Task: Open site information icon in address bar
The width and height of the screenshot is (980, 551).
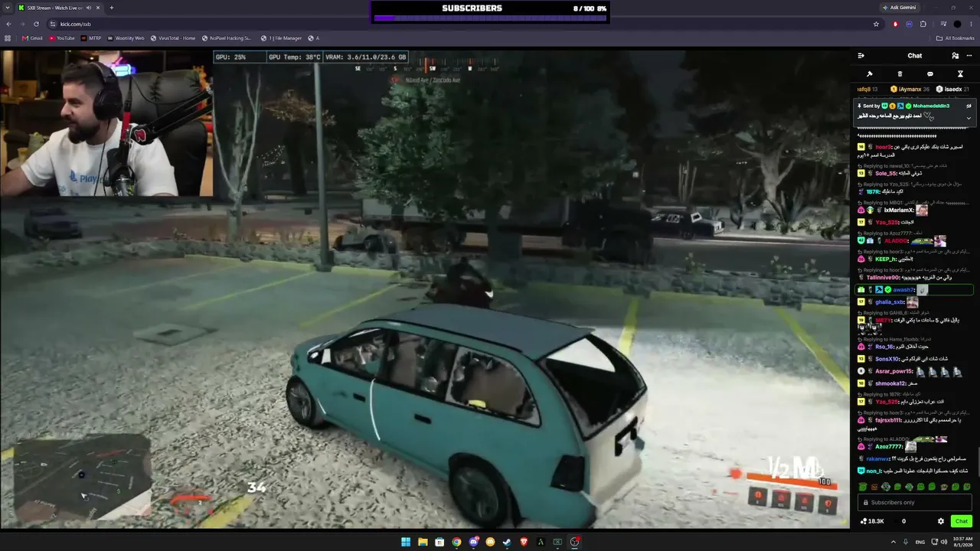Action: (x=53, y=24)
